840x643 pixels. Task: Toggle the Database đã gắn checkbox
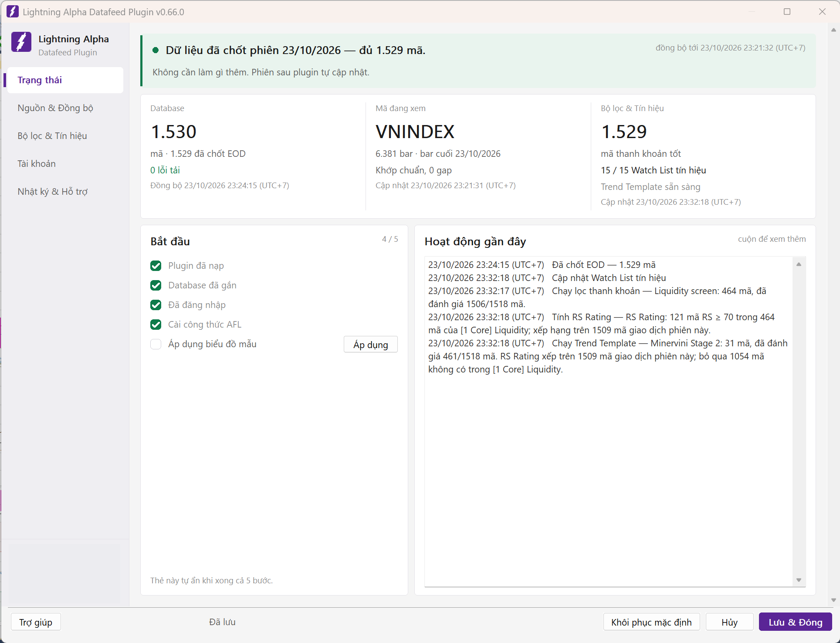pos(156,285)
